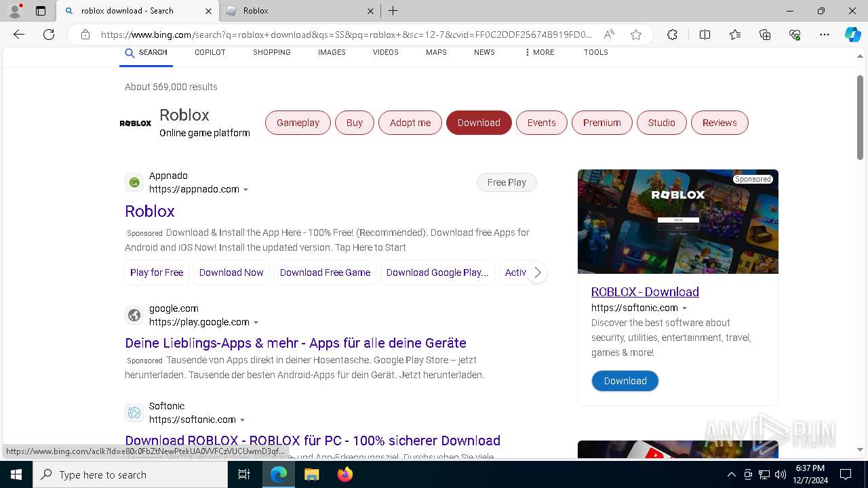Open the network icon in system tray
The height and width of the screenshot is (488, 868).
click(764, 474)
